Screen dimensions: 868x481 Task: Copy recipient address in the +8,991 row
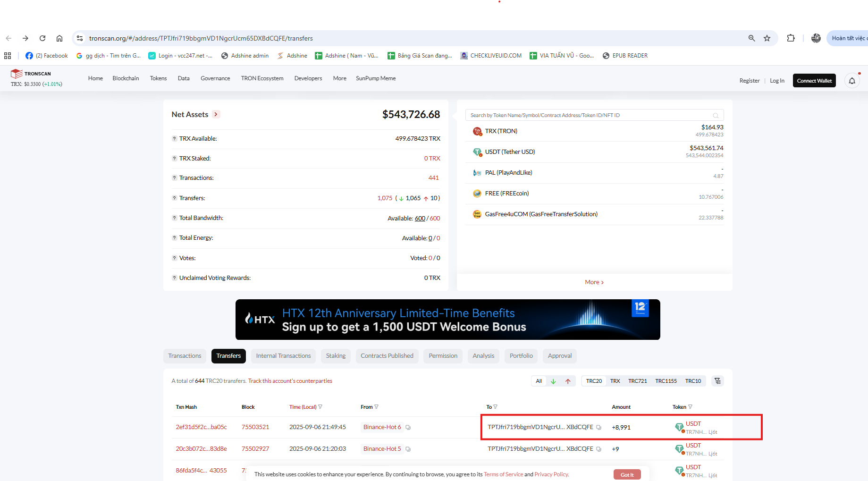click(x=599, y=428)
